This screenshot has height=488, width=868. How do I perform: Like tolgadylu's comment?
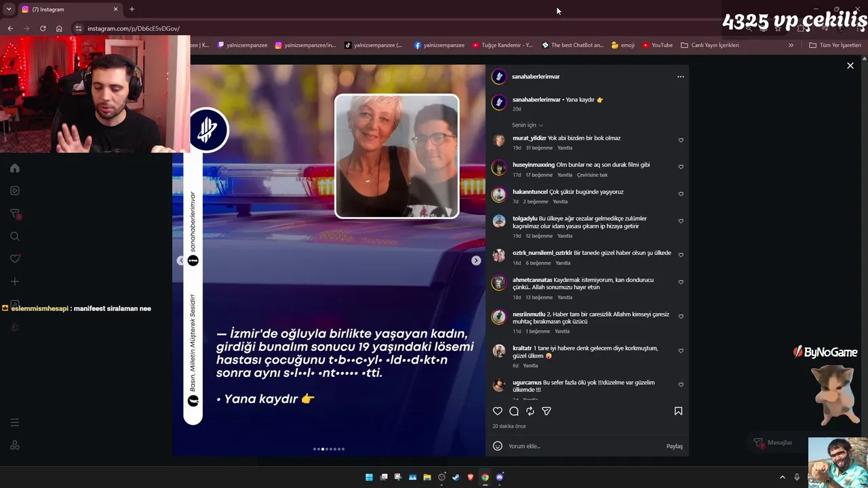click(681, 221)
